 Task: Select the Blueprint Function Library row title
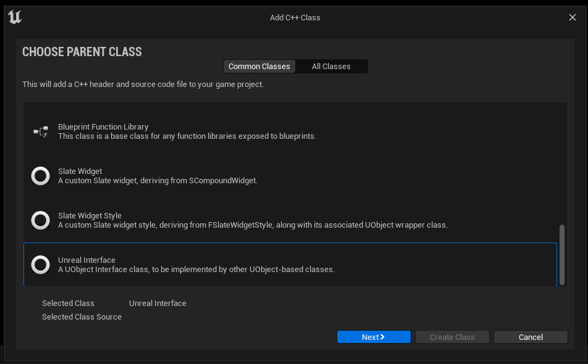[103, 127]
